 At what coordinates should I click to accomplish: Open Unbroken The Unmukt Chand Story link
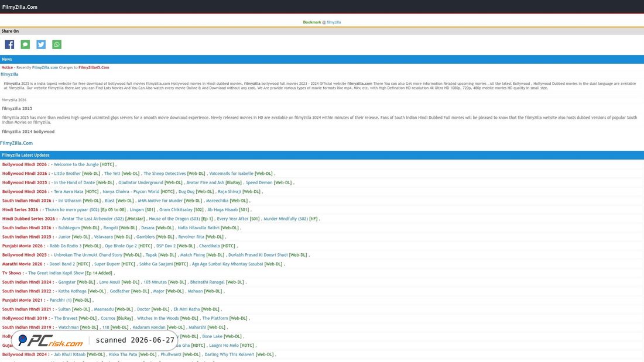click(88, 255)
